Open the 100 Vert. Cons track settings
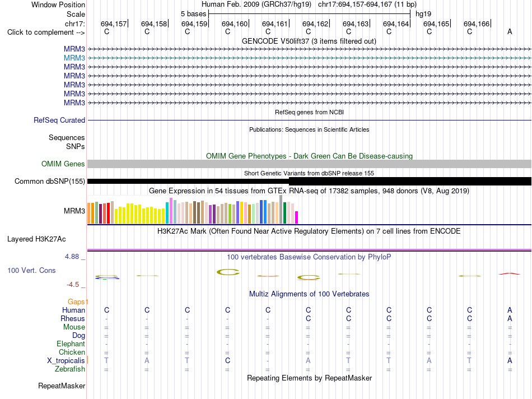Viewport: 532px width, 399px height. pyautogui.click(x=31, y=271)
